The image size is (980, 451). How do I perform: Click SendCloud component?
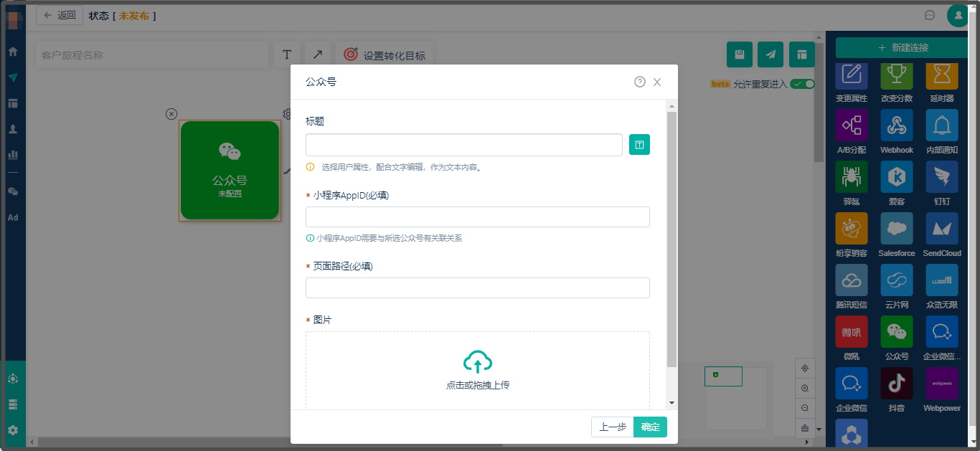coord(942,229)
